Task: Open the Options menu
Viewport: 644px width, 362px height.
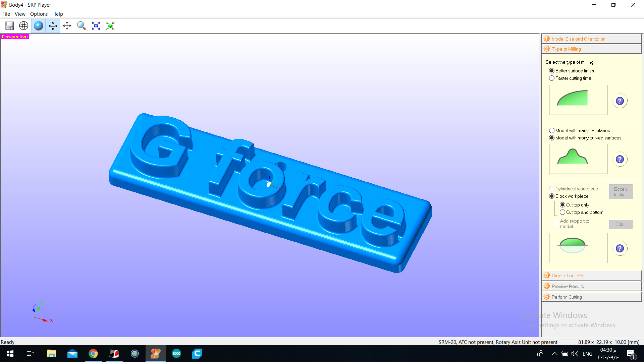Action: point(39,14)
